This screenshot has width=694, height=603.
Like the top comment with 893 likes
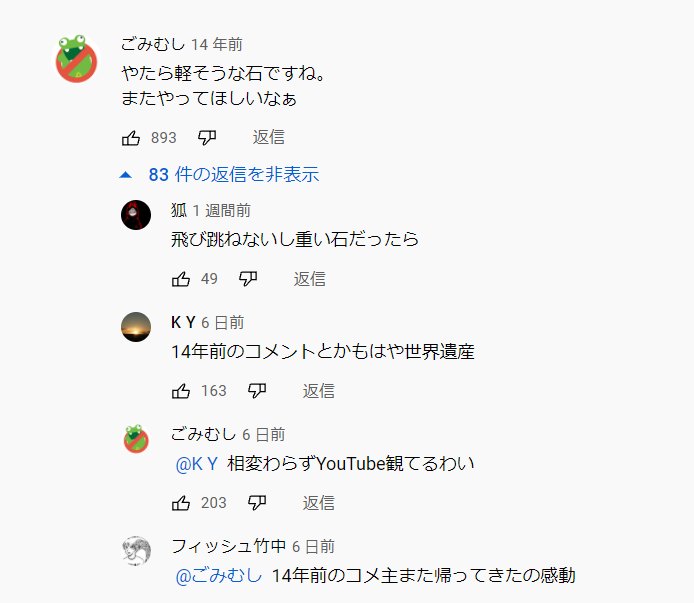[131, 137]
